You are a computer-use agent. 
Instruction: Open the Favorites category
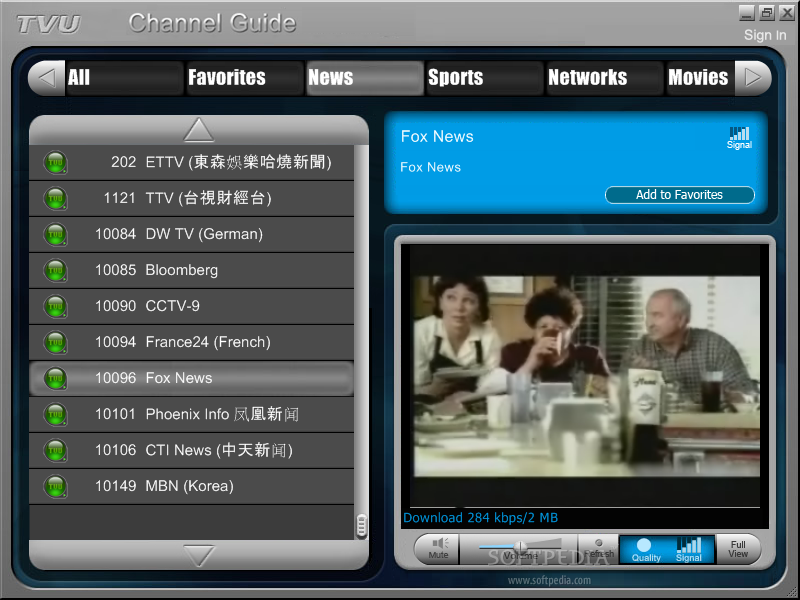[x=243, y=77]
